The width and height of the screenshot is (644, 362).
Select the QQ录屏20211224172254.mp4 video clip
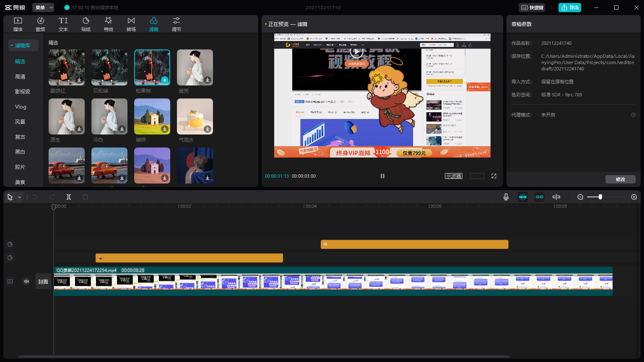[333, 281]
